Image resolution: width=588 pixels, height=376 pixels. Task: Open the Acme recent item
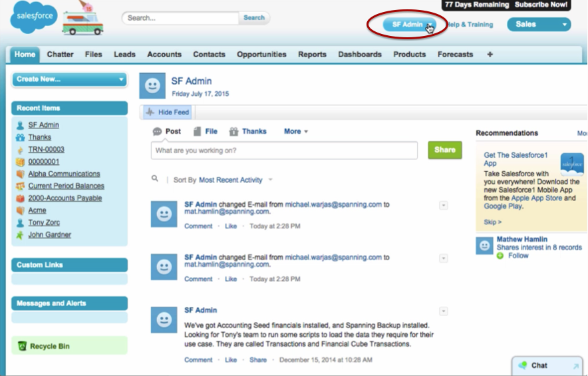[37, 210]
